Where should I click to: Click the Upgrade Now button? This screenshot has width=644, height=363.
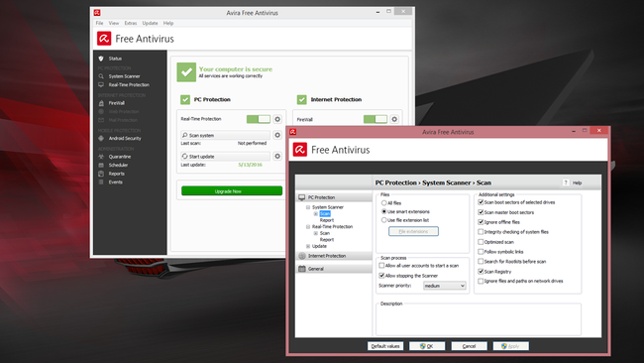(232, 191)
